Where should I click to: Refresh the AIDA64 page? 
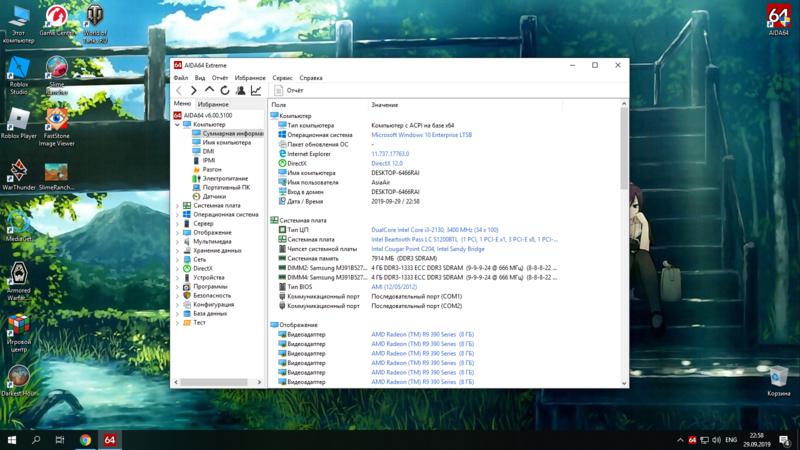pyautogui.click(x=225, y=90)
